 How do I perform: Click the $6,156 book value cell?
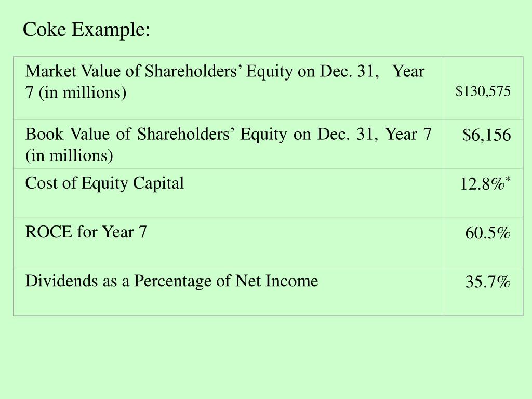pyautogui.click(x=486, y=135)
